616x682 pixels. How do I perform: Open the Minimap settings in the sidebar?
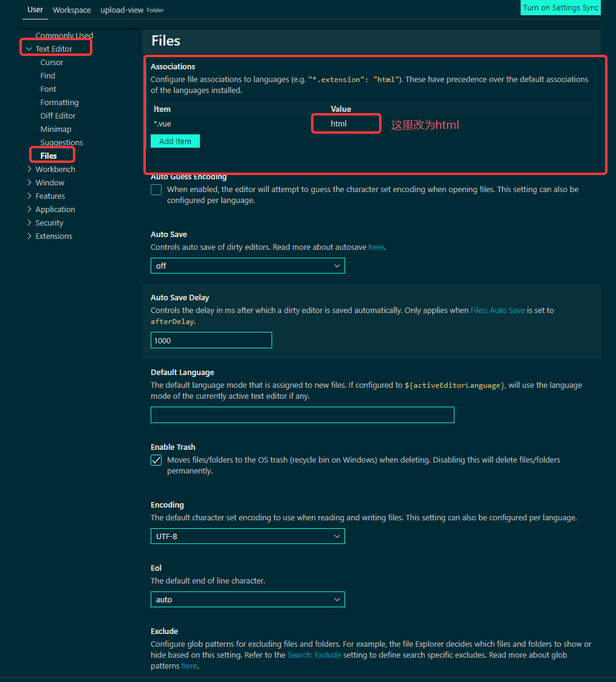pyautogui.click(x=56, y=129)
